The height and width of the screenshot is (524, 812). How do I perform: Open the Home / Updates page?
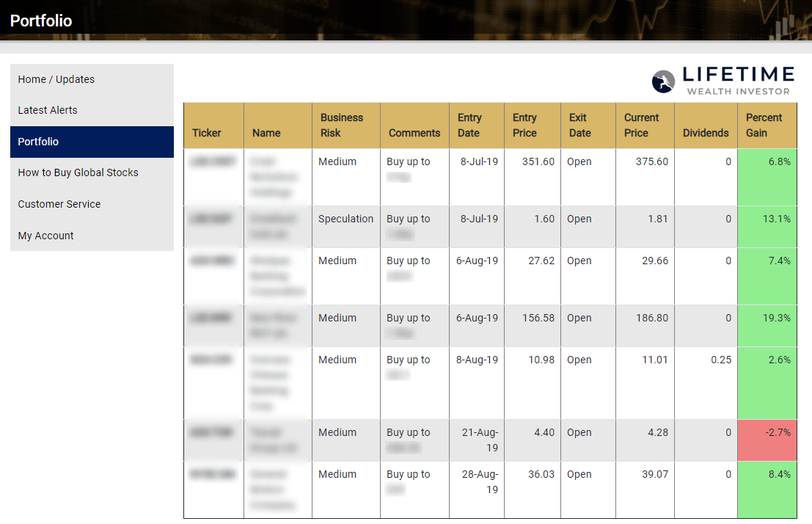(92, 79)
